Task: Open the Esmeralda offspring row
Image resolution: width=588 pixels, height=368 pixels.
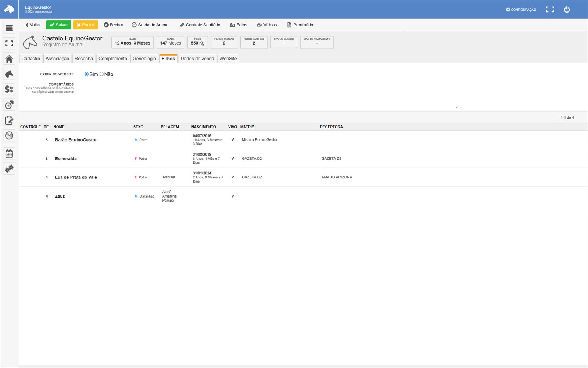Action: (303, 159)
